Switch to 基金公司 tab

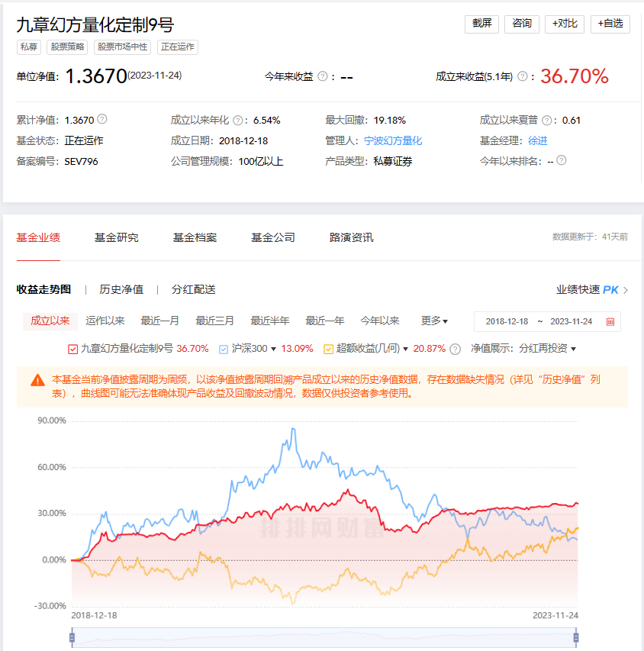[x=273, y=237]
